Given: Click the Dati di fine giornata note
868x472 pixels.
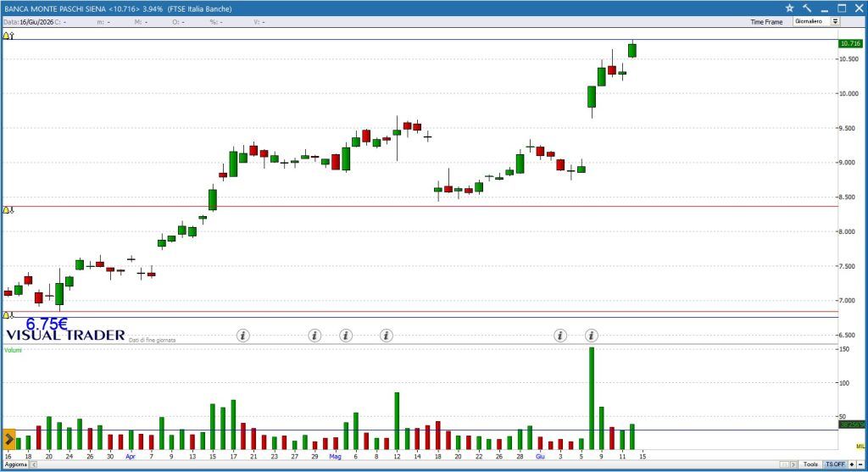Looking at the screenshot, I should [153, 341].
